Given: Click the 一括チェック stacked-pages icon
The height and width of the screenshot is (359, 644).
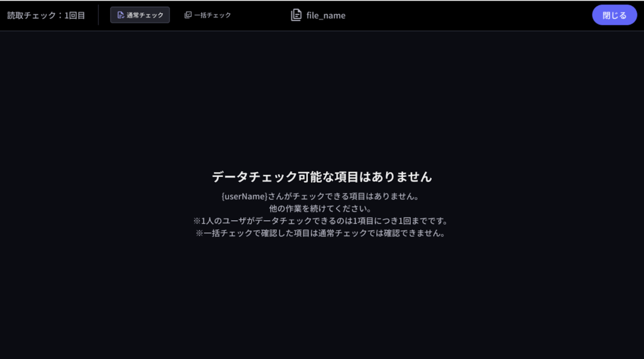Looking at the screenshot, I should [x=188, y=15].
